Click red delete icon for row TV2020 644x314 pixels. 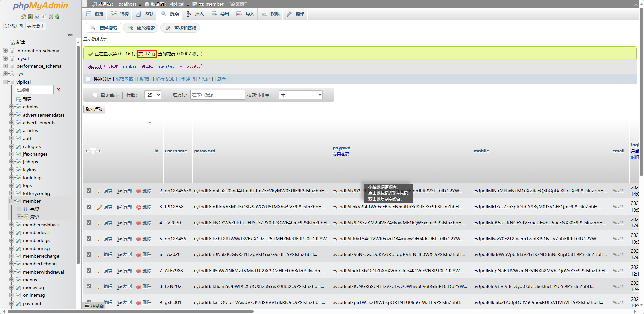click(x=139, y=223)
